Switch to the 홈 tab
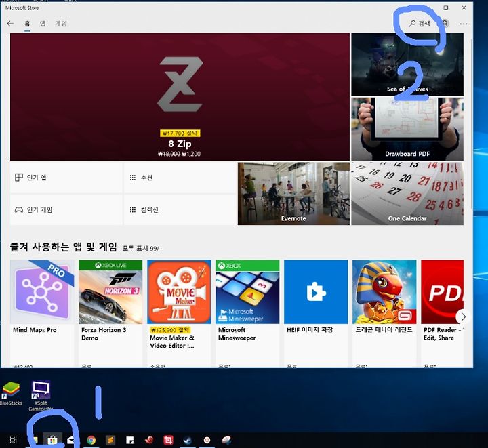488x448 pixels. [x=27, y=24]
